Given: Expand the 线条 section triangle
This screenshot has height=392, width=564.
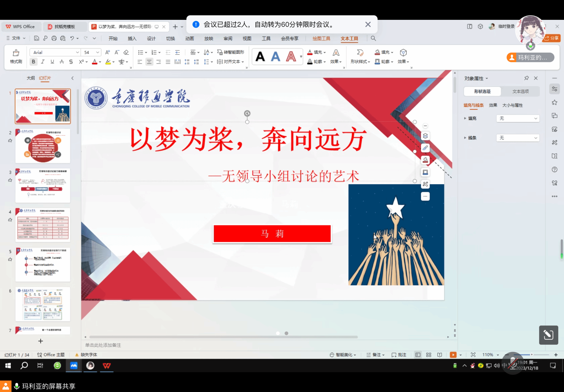Looking at the screenshot, I should coord(465,138).
